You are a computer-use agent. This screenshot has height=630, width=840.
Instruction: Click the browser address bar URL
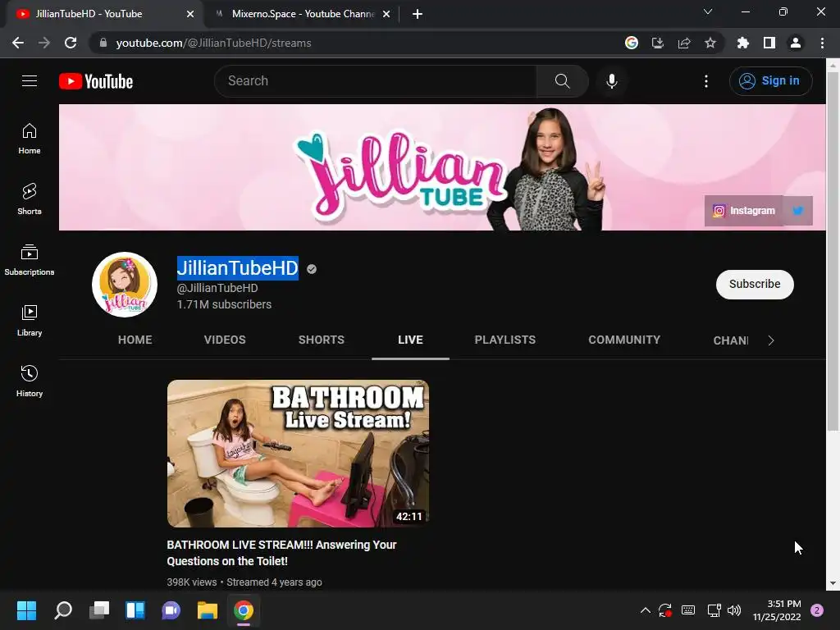(x=213, y=43)
